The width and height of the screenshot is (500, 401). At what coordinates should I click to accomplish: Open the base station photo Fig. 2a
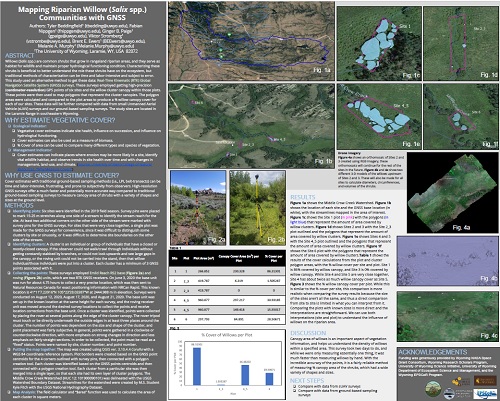point(198,208)
